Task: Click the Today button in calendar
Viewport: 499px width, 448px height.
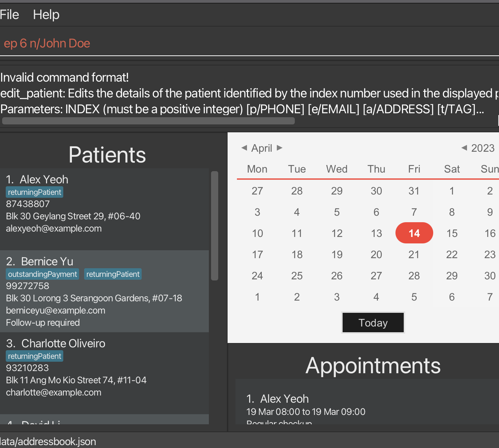Action: click(373, 323)
